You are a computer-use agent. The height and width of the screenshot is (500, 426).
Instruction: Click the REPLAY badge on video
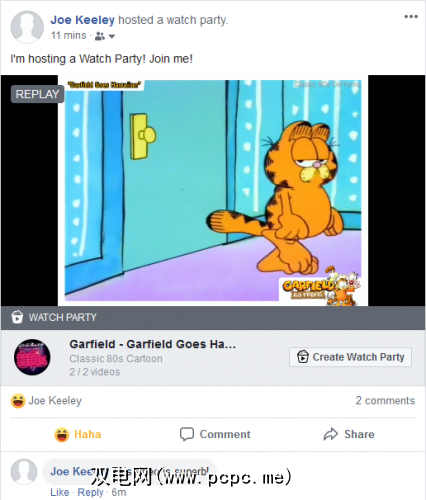[x=37, y=94]
